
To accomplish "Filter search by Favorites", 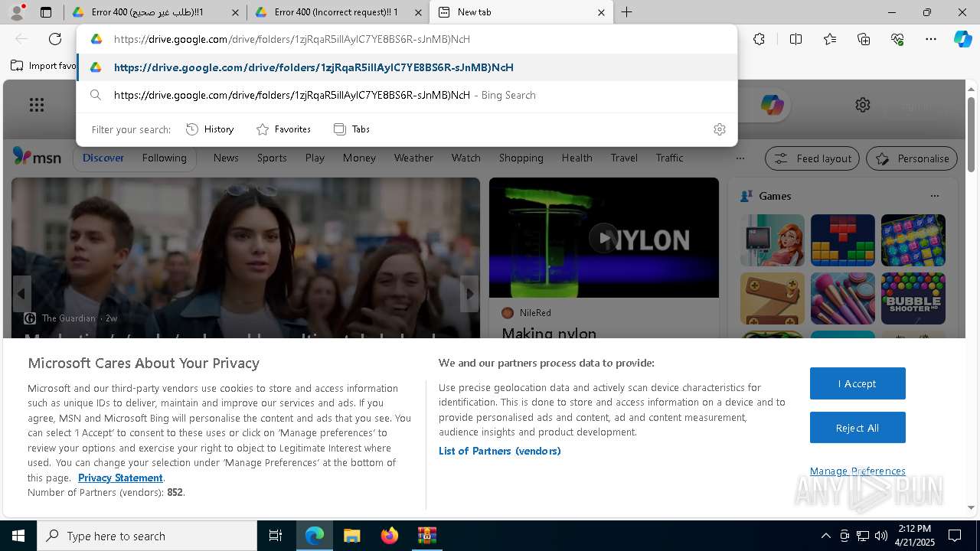I will [283, 129].
